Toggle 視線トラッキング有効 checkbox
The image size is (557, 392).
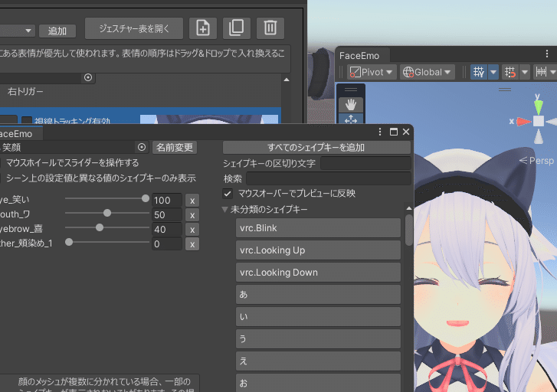27,121
